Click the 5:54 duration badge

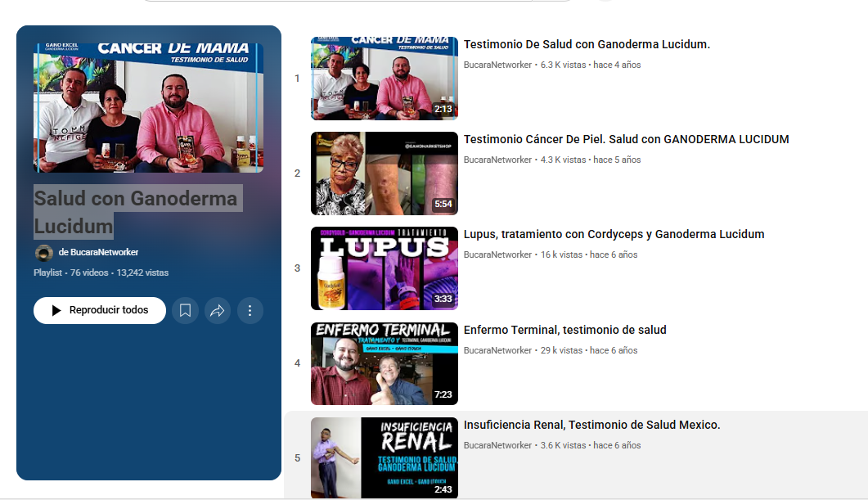443,204
